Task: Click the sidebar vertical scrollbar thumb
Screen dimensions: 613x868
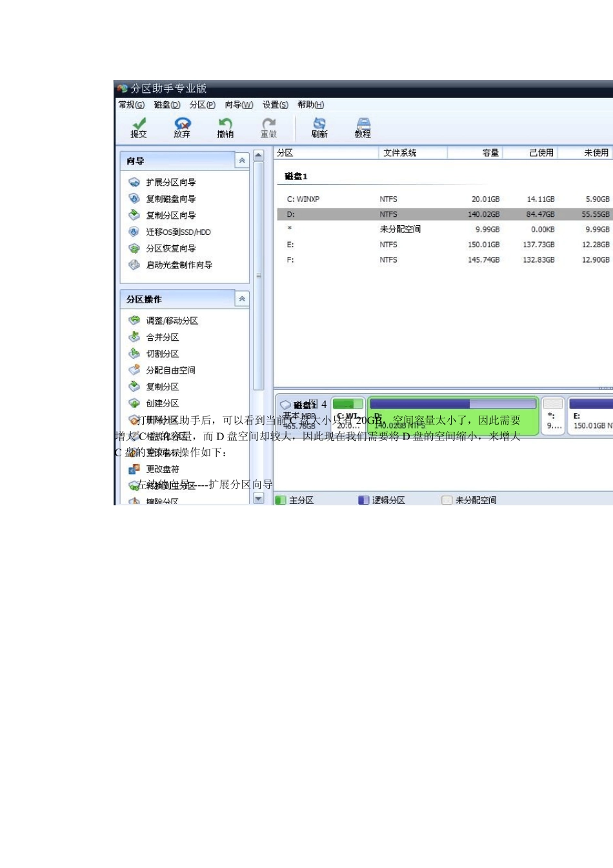Action: tap(259, 276)
